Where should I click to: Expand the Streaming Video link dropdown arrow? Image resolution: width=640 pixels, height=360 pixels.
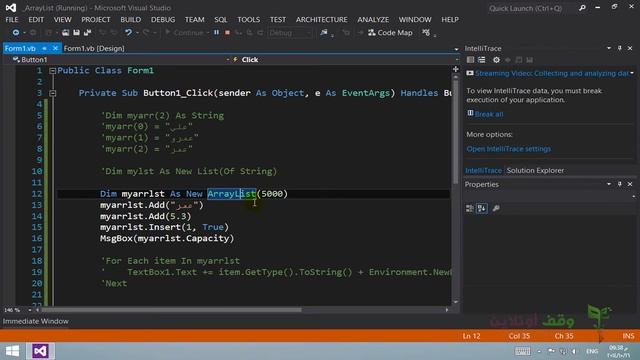coord(632,73)
